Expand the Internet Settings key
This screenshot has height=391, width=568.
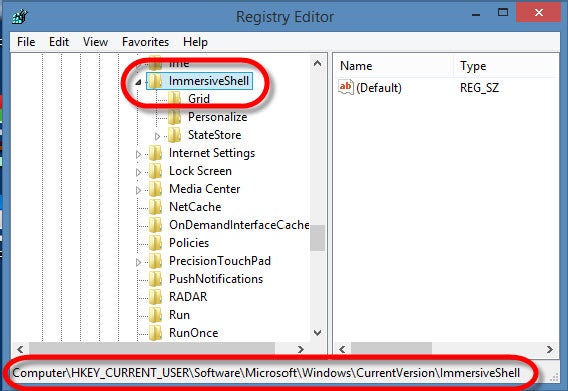pos(138,154)
